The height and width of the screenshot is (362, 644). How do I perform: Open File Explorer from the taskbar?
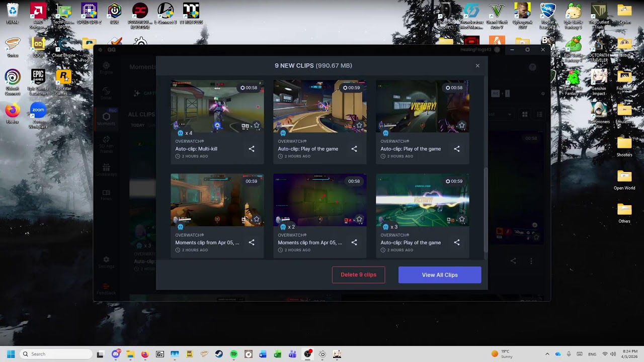pyautogui.click(x=130, y=354)
